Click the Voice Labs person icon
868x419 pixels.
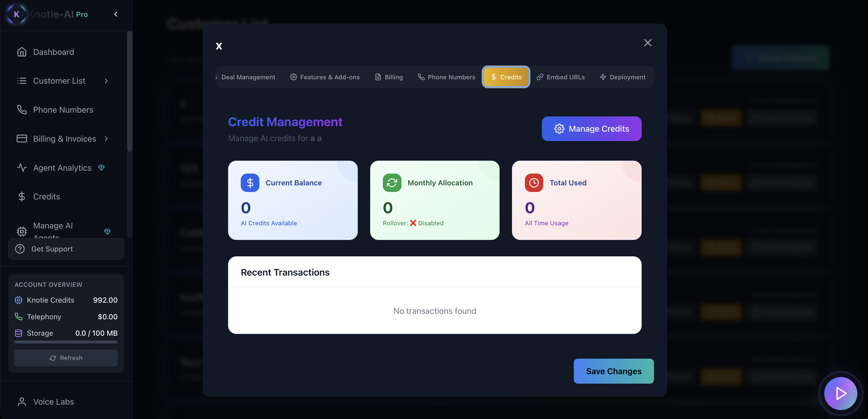click(x=22, y=402)
